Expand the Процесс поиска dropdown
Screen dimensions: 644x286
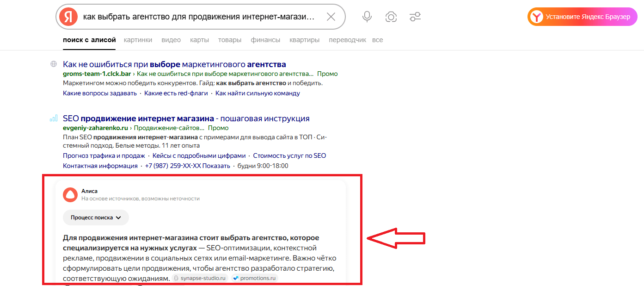96,218
